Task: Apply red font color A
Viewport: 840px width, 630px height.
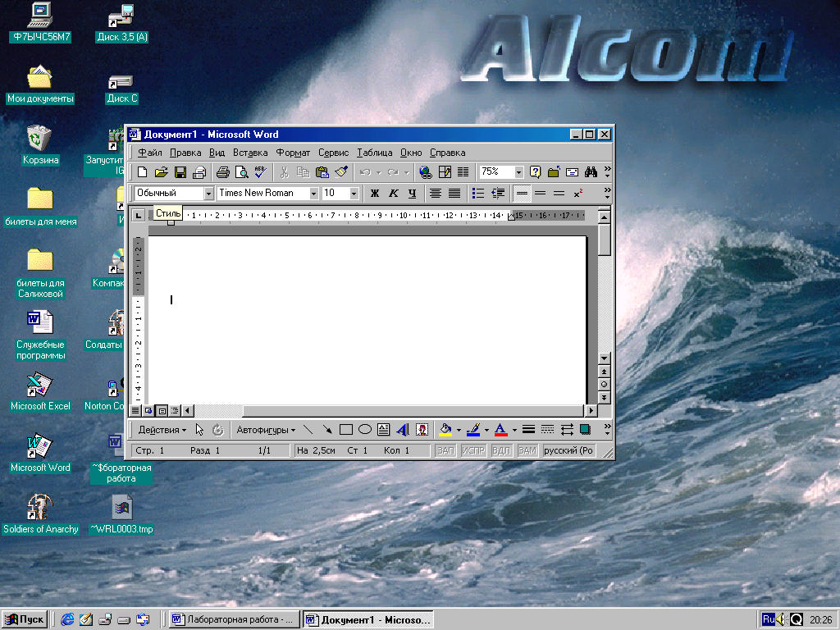Action: [501, 430]
